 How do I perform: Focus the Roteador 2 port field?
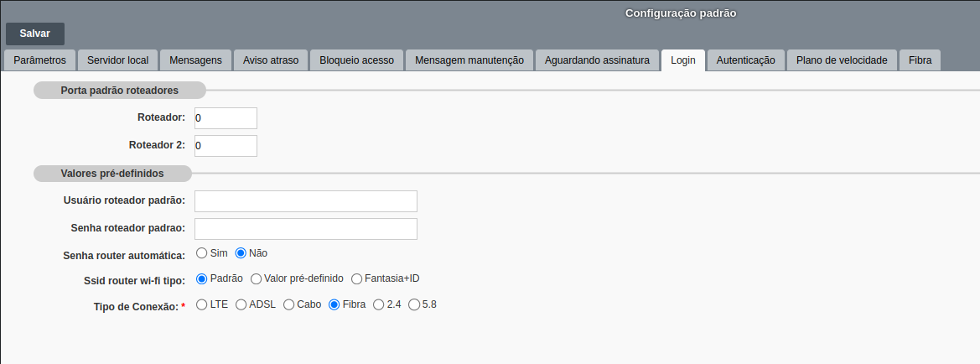pos(226,146)
